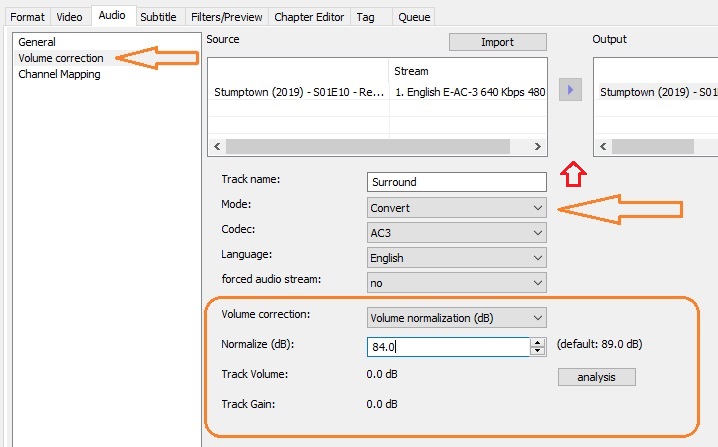Click the Import button
718x447 pixels.
(498, 42)
